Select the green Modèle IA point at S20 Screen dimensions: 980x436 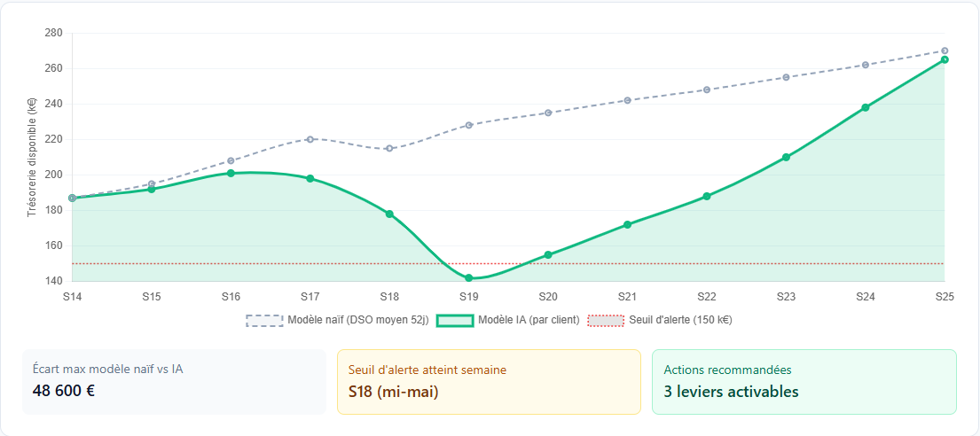coord(548,255)
